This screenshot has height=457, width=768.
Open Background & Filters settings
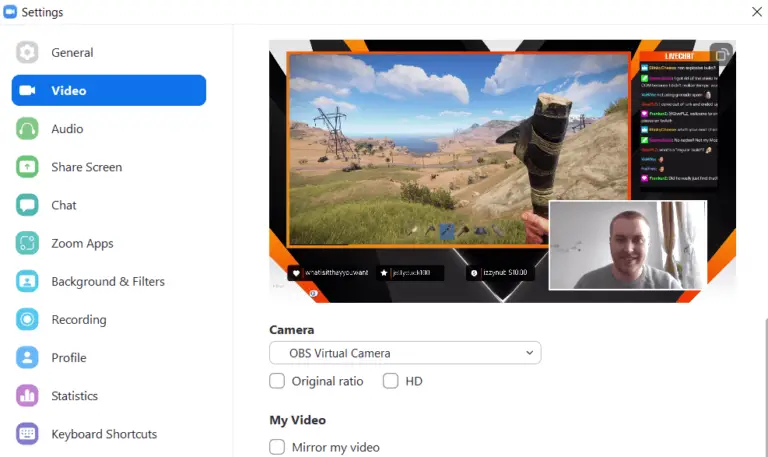109,282
